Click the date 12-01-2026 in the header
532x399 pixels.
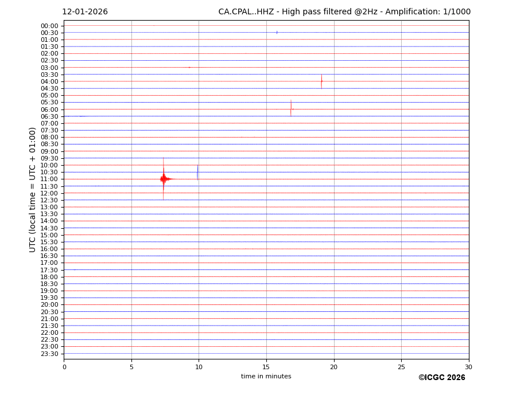(x=85, y=12)
